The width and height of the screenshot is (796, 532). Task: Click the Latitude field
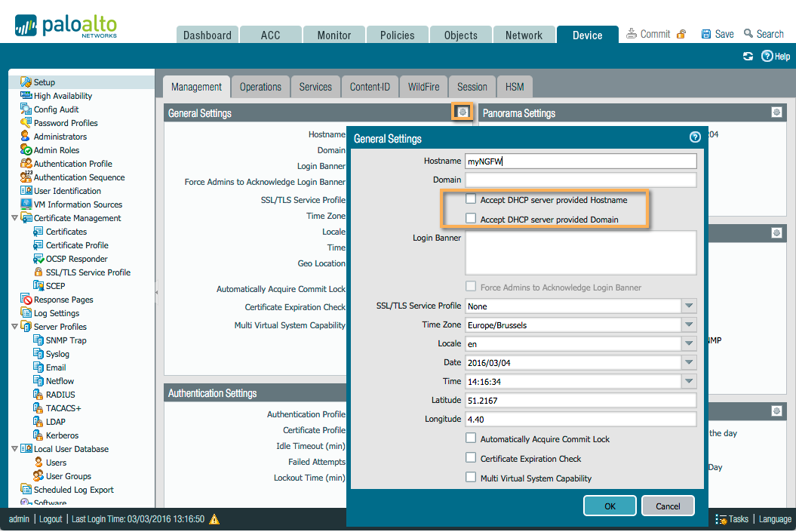coord(581,401)
